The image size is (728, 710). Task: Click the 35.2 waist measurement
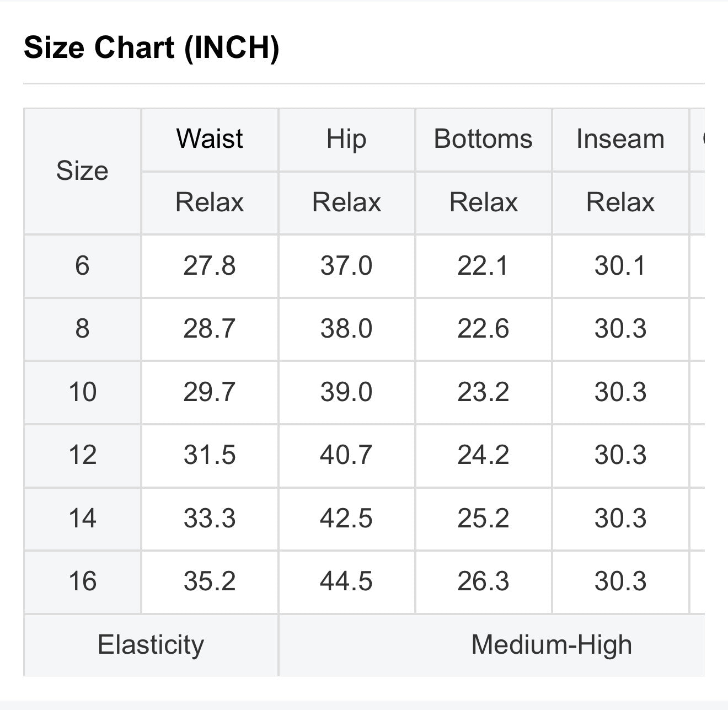pos(210,581)
